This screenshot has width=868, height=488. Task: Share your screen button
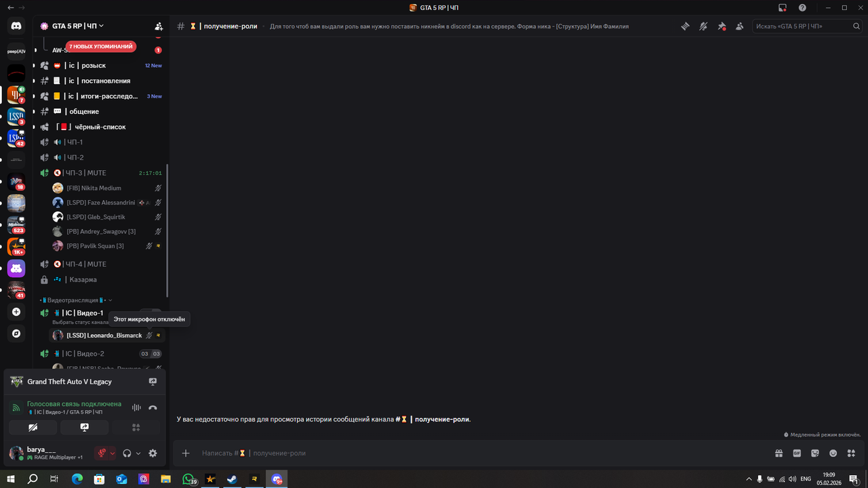pyautogui.click(x=84, y=428)
